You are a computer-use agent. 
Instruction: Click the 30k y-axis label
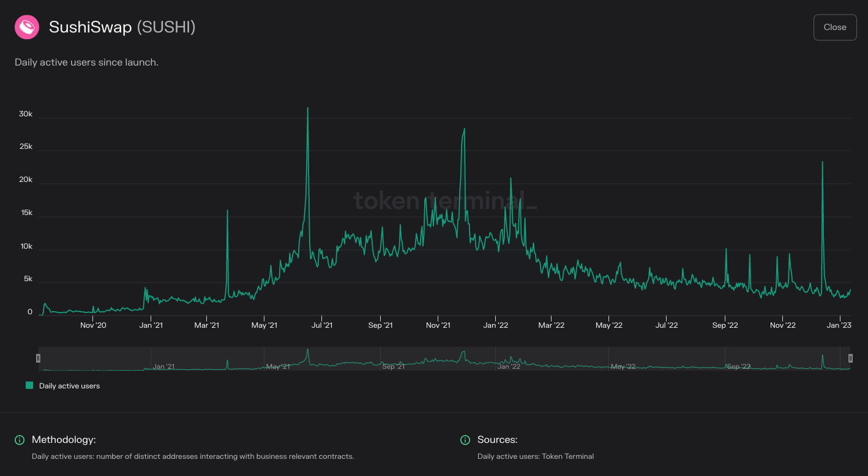[x=24, y=113]
